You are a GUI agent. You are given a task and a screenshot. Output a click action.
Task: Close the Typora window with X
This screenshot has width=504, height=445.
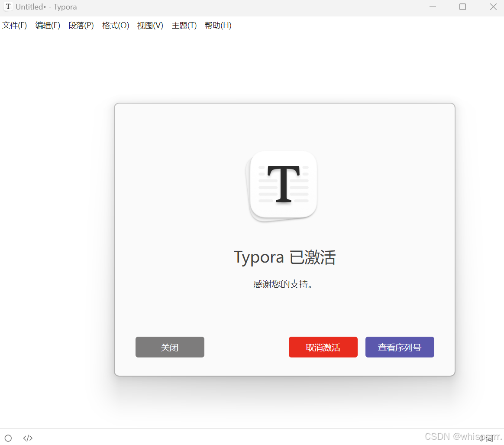pos(493,7)
